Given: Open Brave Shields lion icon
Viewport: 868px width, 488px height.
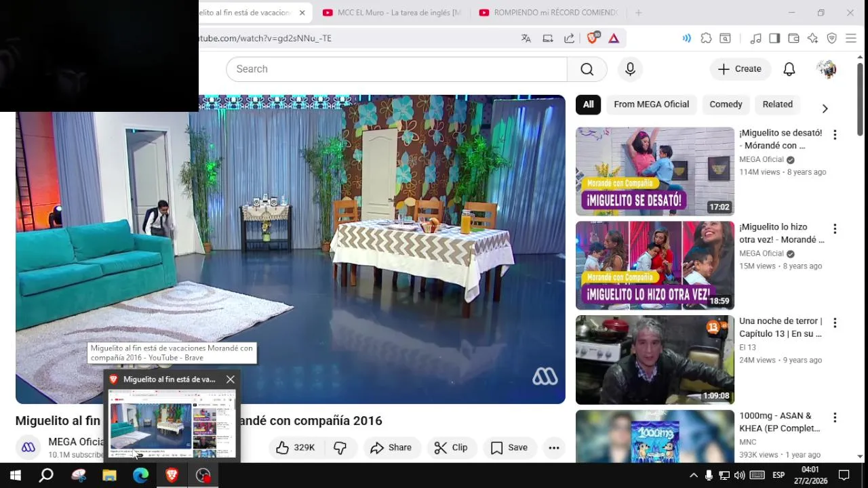Looking at the screenshot, I should 593,38.
